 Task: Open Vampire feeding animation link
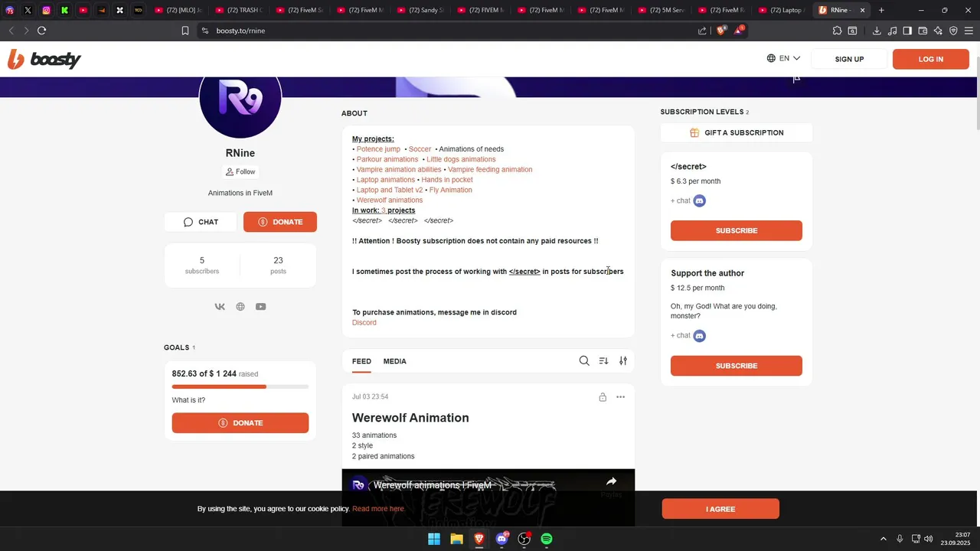pos(490,169)
